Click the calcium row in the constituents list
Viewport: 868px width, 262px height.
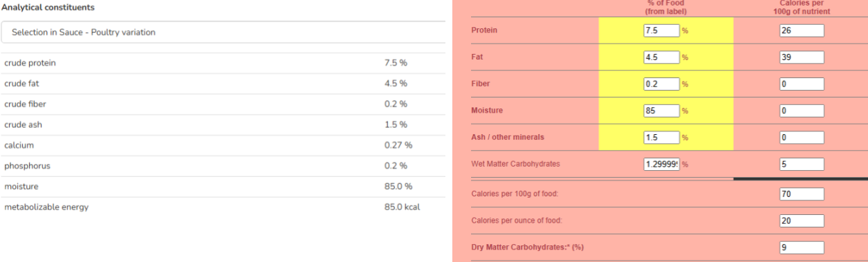(223, 145)
